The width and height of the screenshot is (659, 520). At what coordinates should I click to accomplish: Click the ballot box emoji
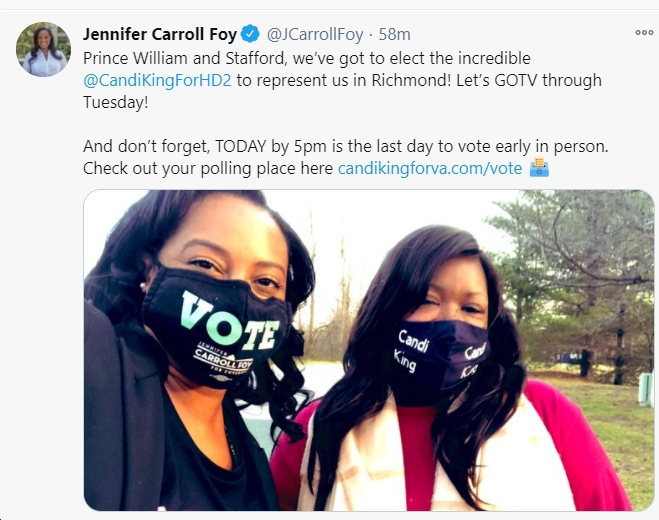(x=539, y=167)
